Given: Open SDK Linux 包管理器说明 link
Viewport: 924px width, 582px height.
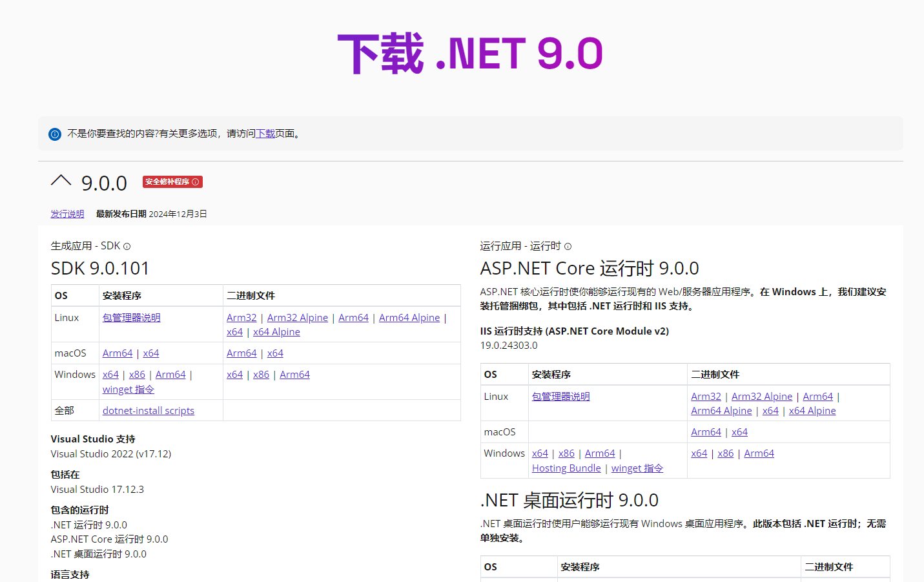Looking at the screenshot, I should [132, 318].
